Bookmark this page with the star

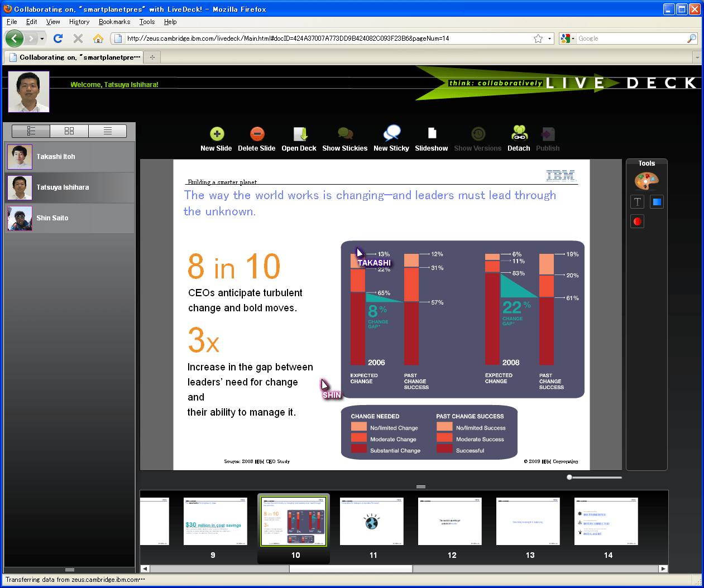pos(538,38)
